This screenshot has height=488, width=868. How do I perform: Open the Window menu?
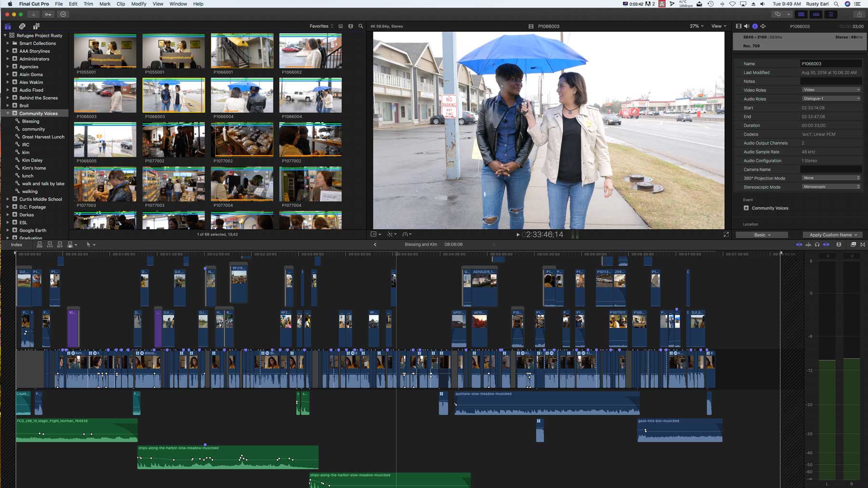click(x=178, y=4)
